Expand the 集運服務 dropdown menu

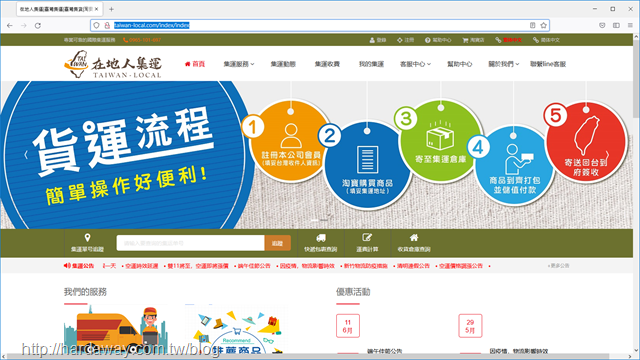[239, 64]
